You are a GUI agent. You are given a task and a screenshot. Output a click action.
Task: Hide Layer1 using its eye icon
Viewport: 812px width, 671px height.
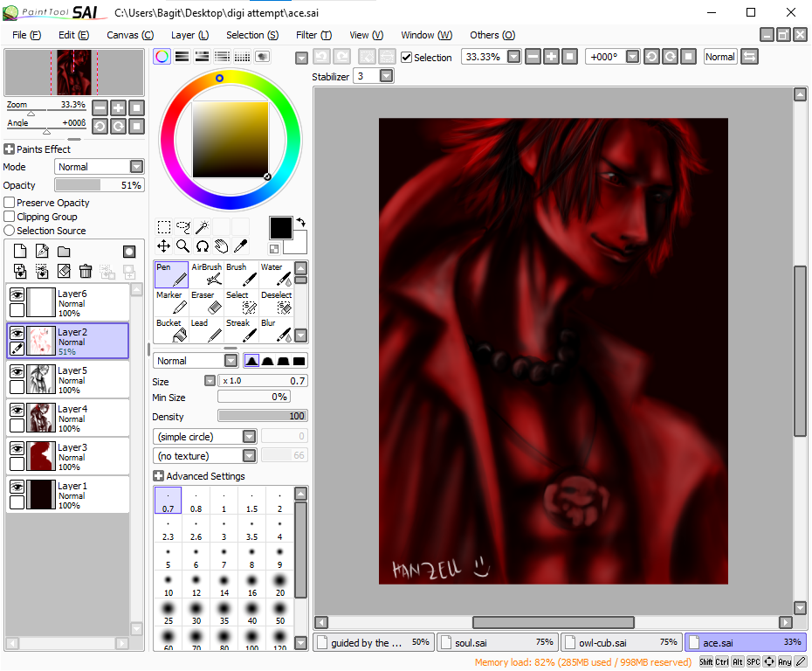17,487
